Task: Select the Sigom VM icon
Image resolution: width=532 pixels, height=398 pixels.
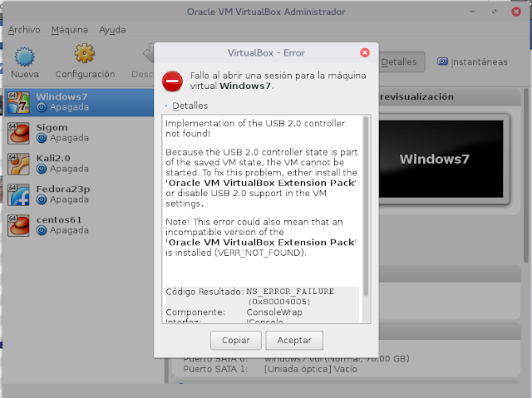Action: pyautogui.click(x=18, y=133)
